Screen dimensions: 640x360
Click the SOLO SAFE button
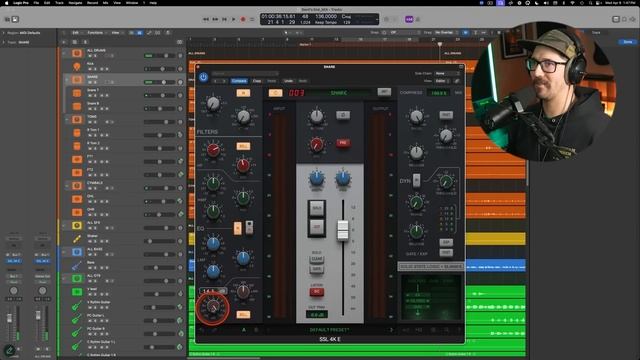coord(317,269)
